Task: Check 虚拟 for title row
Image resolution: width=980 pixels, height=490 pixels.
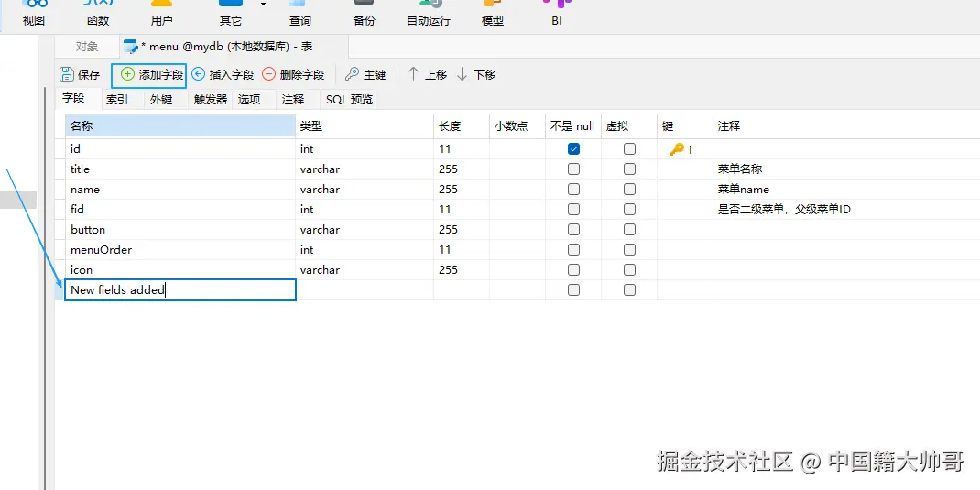Action: [629, 169]
